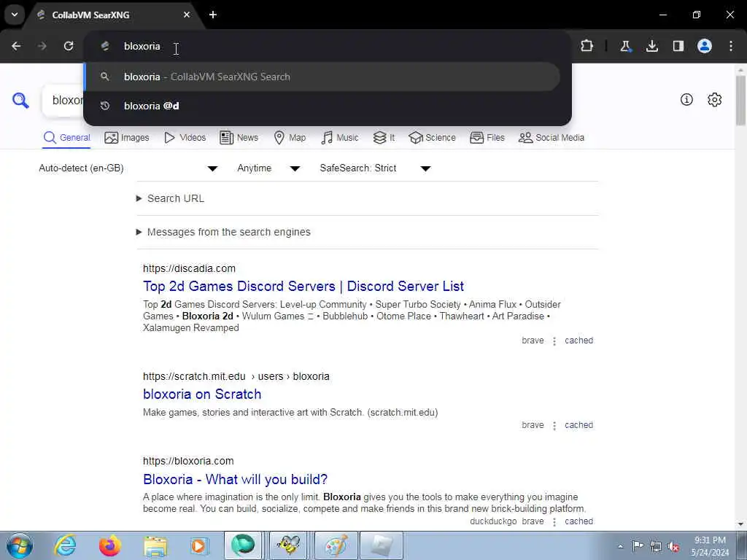Select the bee app taskbar button

pos(289,545)
